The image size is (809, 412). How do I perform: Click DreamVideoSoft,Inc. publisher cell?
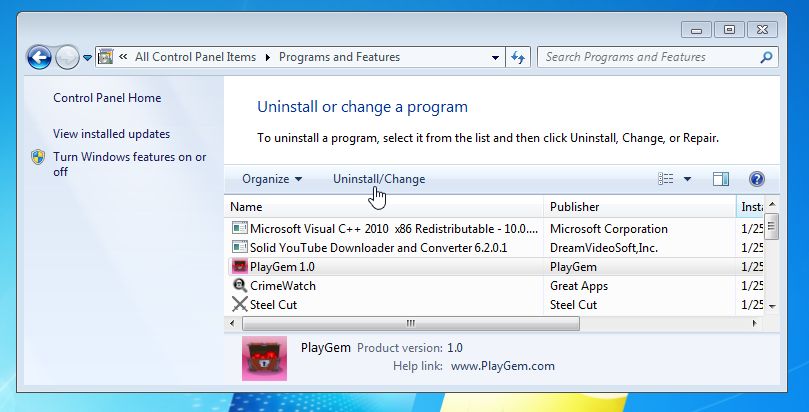(604, 248)
